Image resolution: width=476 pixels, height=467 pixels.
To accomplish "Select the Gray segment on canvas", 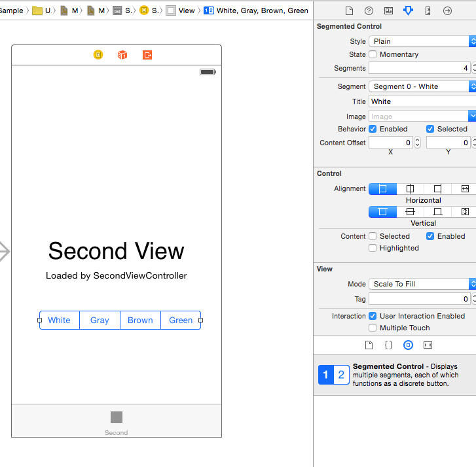I will point(100,320).
